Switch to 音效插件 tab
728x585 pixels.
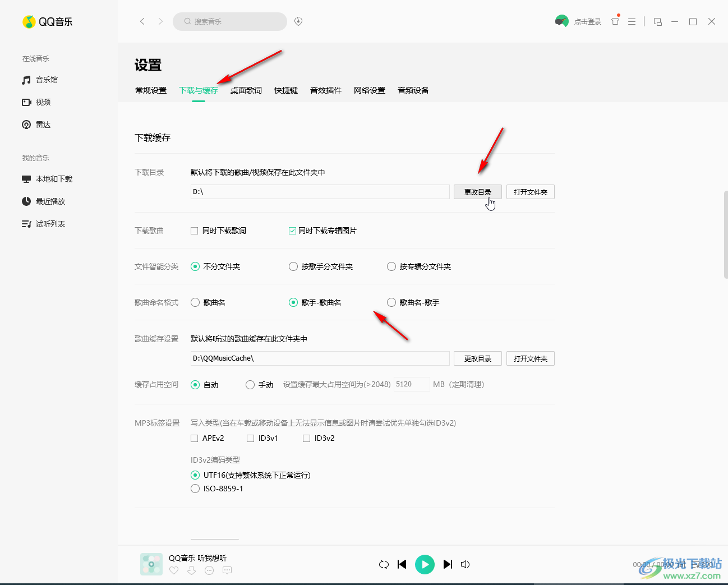pyautogui.click(x=326, y=90)
